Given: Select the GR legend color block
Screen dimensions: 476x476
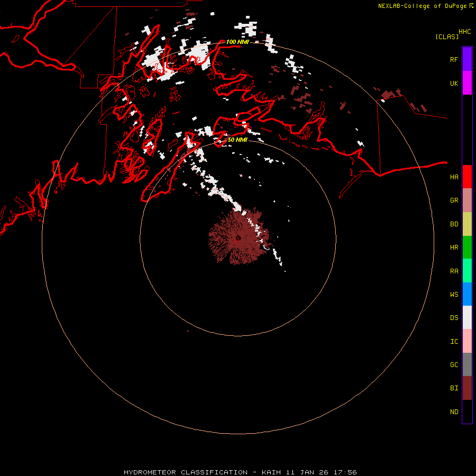Looking at the screenshot, I should coord(467,200).
